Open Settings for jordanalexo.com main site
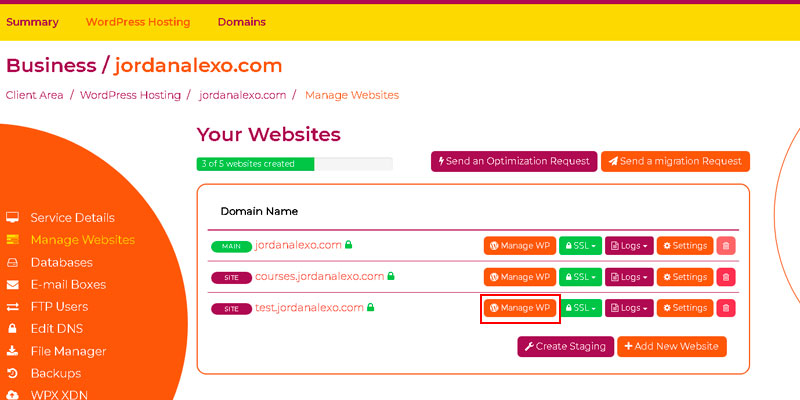The width and height of the screenshot is (800, 400). point(685,245)
